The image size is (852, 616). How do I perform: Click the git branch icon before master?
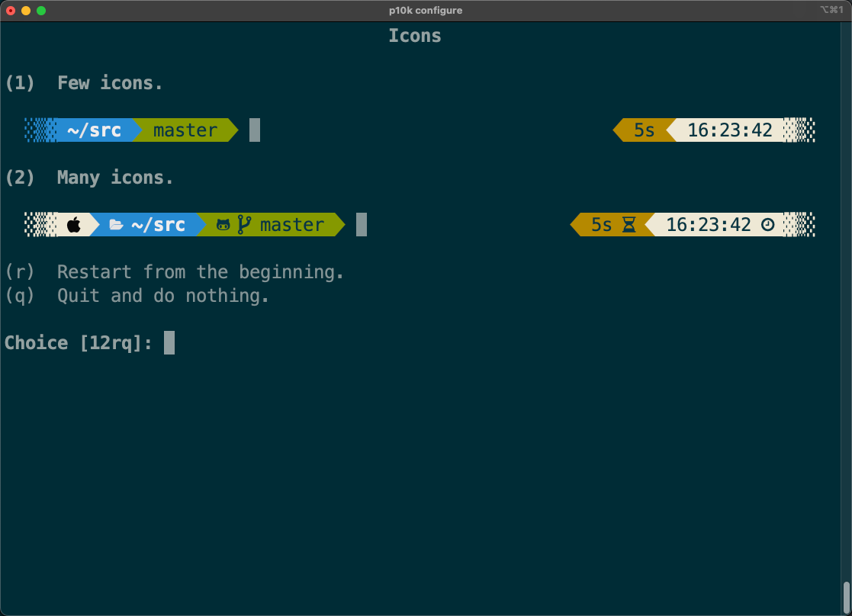tap(244, 225)
